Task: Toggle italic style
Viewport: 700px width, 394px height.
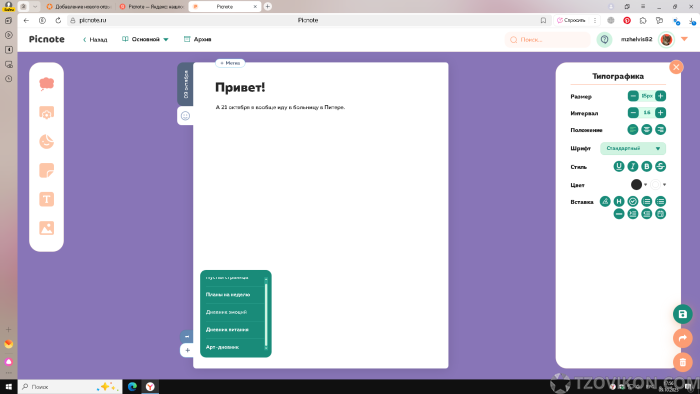Action: point(633,166)
